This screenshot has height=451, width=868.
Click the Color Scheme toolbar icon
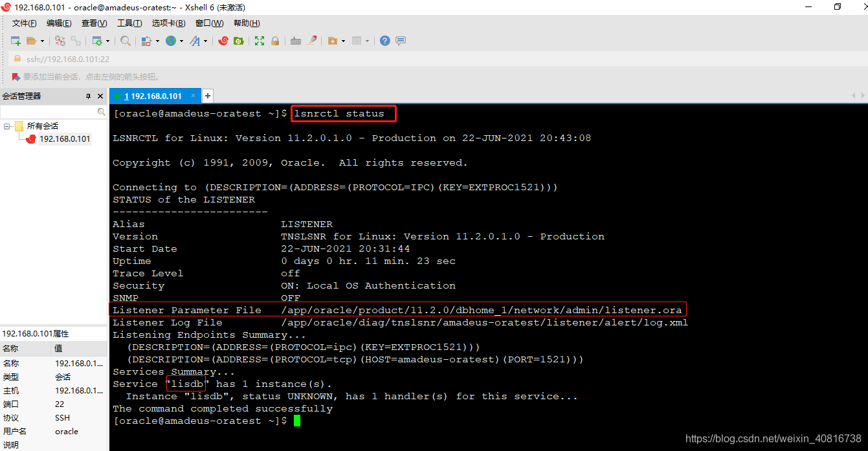[x=146, y=41]
